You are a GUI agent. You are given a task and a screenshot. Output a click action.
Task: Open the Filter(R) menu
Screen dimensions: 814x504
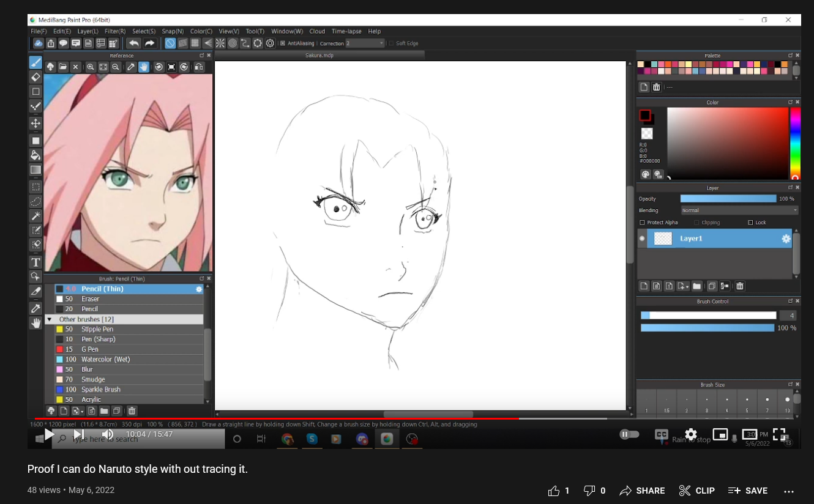tap(115, 31)
